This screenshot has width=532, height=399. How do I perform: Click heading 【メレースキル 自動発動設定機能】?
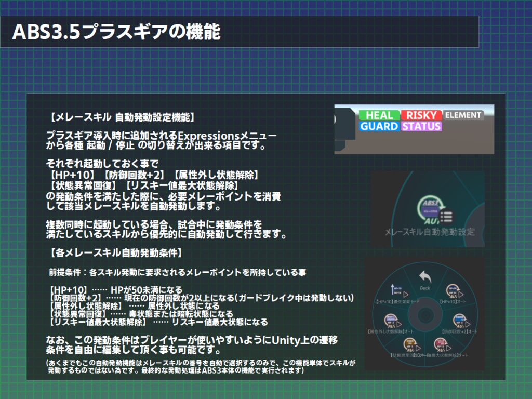122,118
